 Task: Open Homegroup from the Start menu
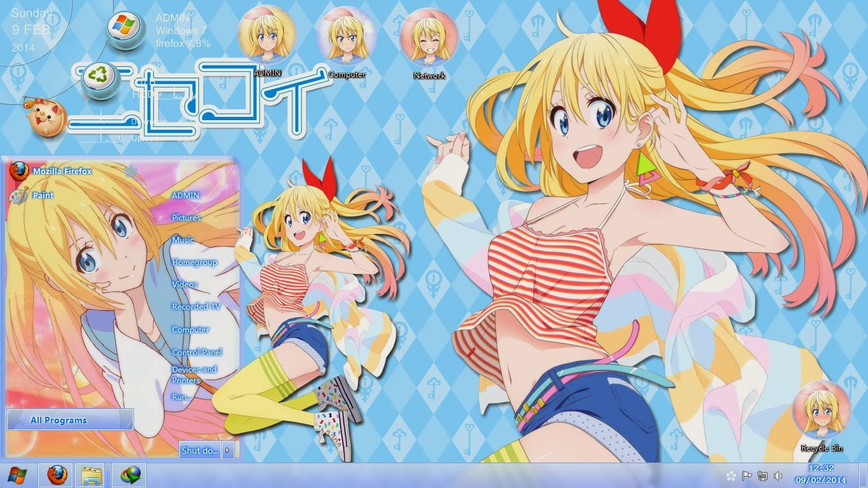[x=194, y=262]
